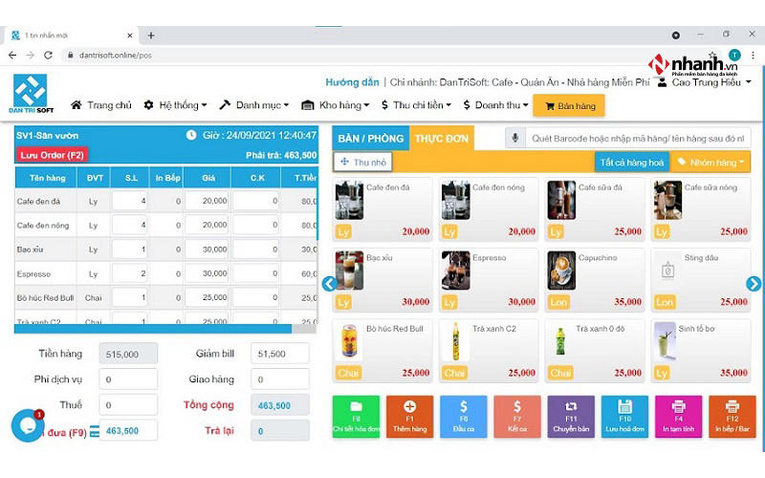This screenshot has width=765, height=478.
Task: Click F11 Chuyển bàn button
Action: tap(571, 417)
